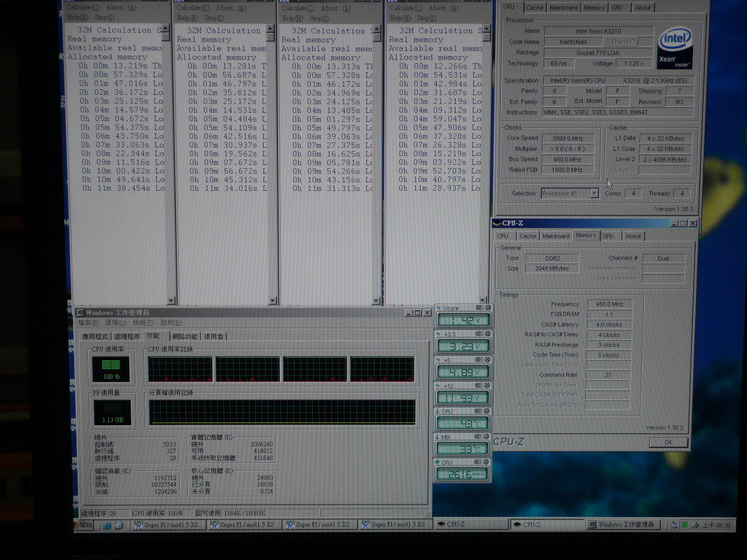Viewport: 747px width, 560px height.
Task: Click Windows 工作管理員 taskbar button
Action: pos(623,524)
